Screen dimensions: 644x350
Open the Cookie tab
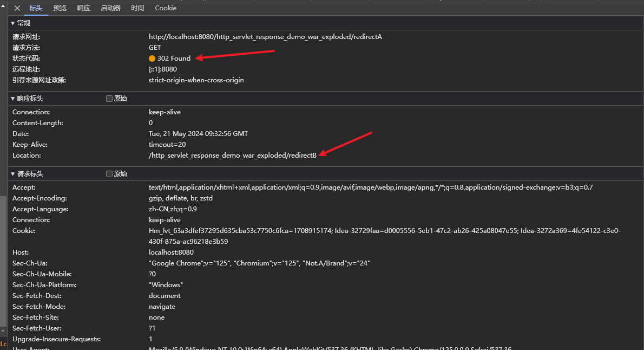[x=166, y=8]
